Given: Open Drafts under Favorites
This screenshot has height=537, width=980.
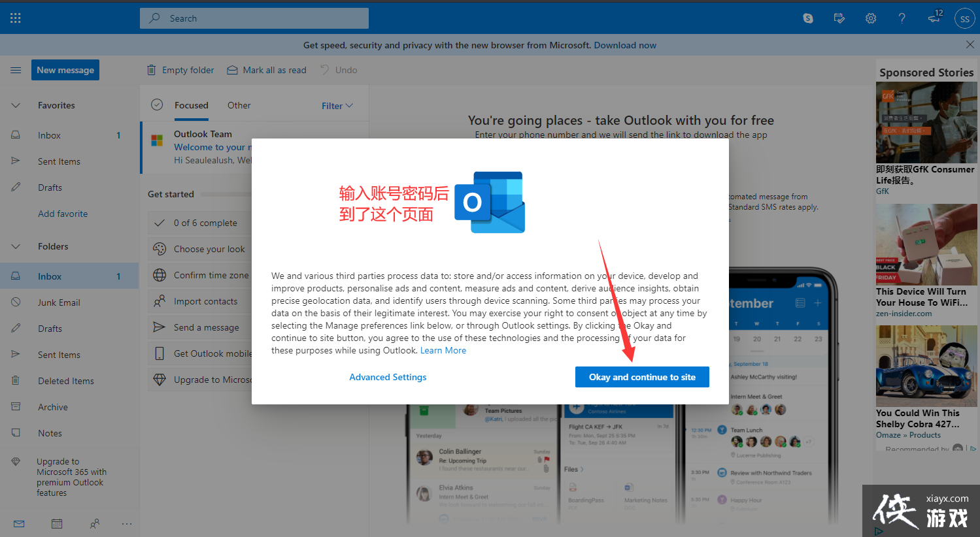Looking at the screenshot, I should [x=69, y=187].
